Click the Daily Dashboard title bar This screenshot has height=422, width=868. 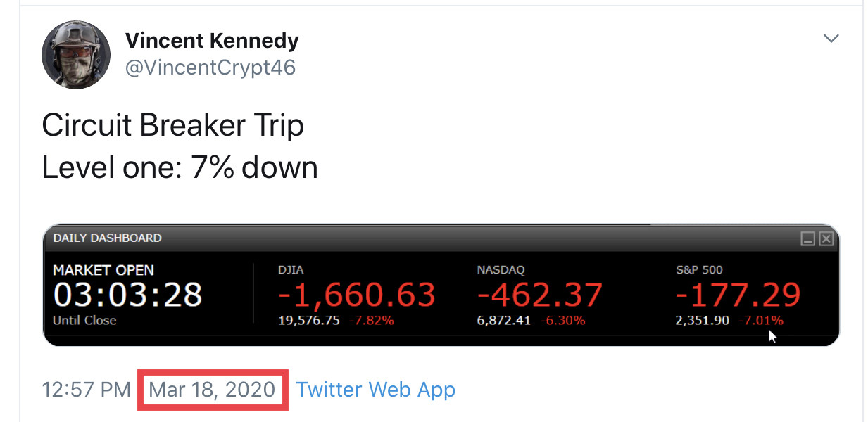pos(422,238)
